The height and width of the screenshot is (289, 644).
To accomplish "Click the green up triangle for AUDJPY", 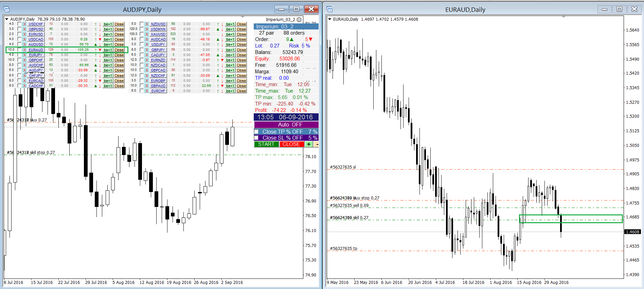I will pyautogui.click(x=96, y=70).
